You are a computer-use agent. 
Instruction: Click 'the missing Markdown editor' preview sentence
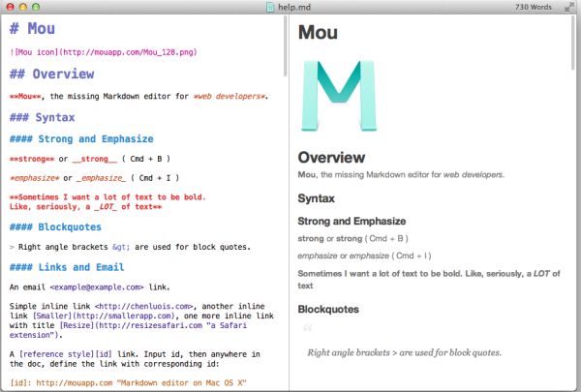[x=401, y=174]
